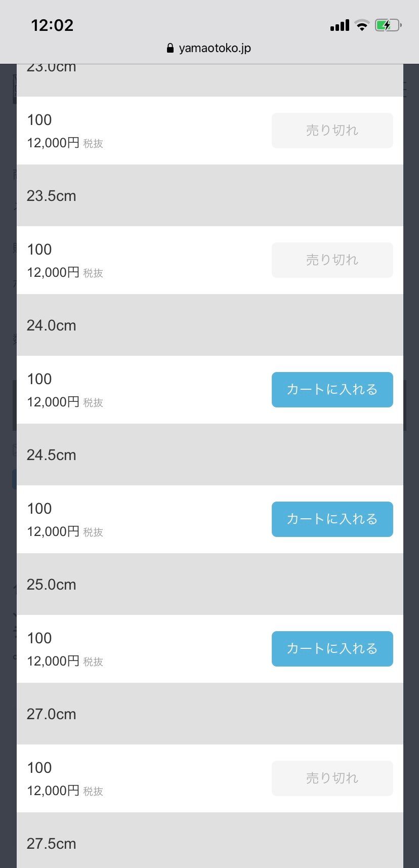Add the 25.0cm size to cart
The width and height of the screenshot is (419, 868).
pos(332,649)
